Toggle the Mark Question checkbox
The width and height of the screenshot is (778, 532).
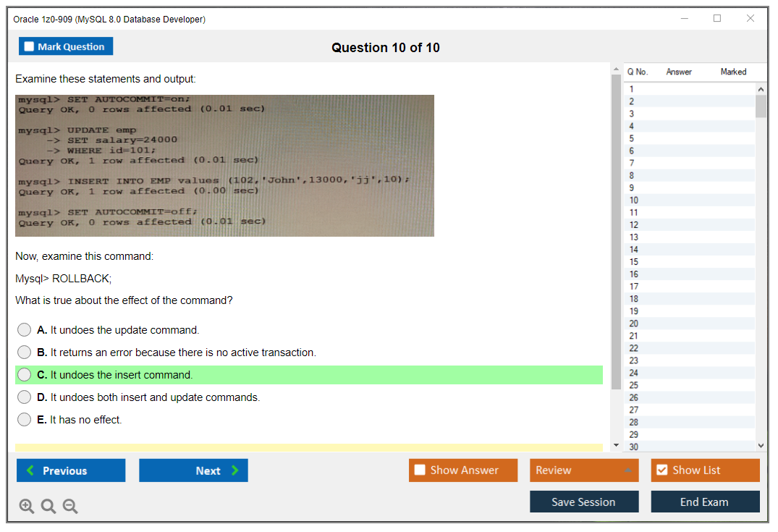(30, 47)
